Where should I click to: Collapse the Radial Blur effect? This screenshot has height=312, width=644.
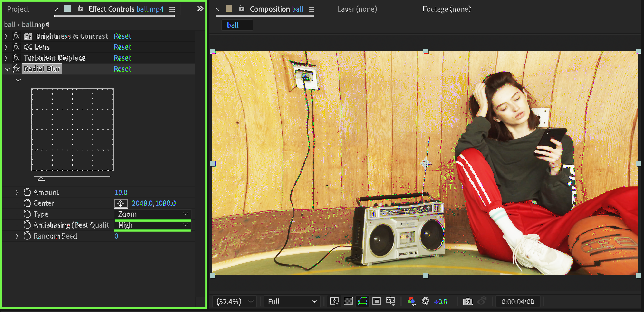[x=7, y=69]
